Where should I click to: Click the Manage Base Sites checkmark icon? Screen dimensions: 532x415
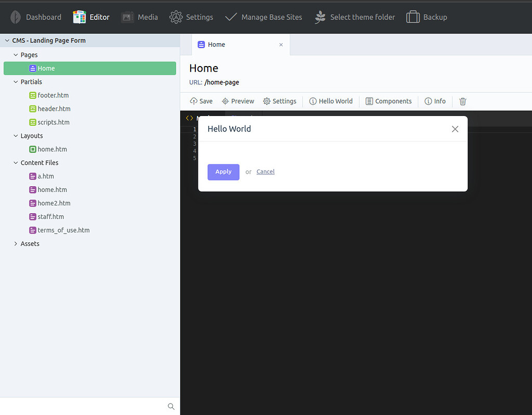pyautogui.click(x=231, y=16)
